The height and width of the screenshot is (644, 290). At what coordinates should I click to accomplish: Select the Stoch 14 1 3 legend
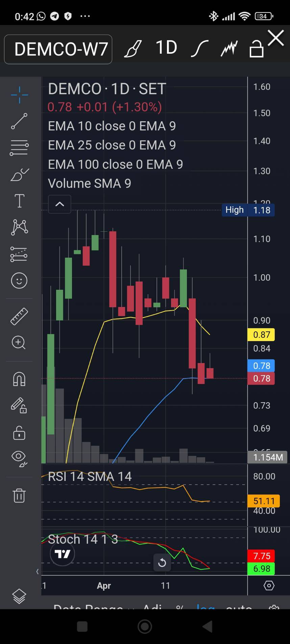[x=83, y=539]
